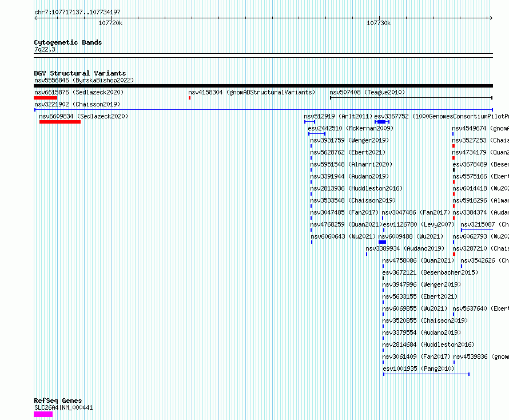Open nsv4158304 gnomAD structural variant label

(252, 92)
